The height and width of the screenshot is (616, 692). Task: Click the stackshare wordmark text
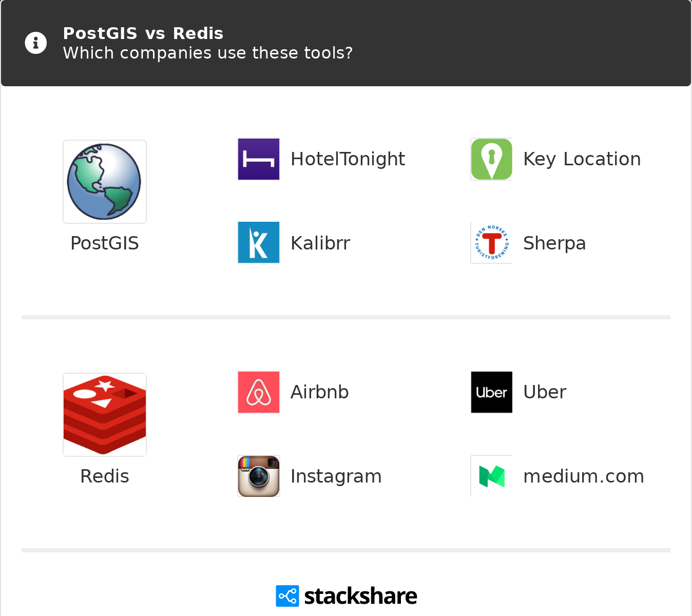click(360, 596)
